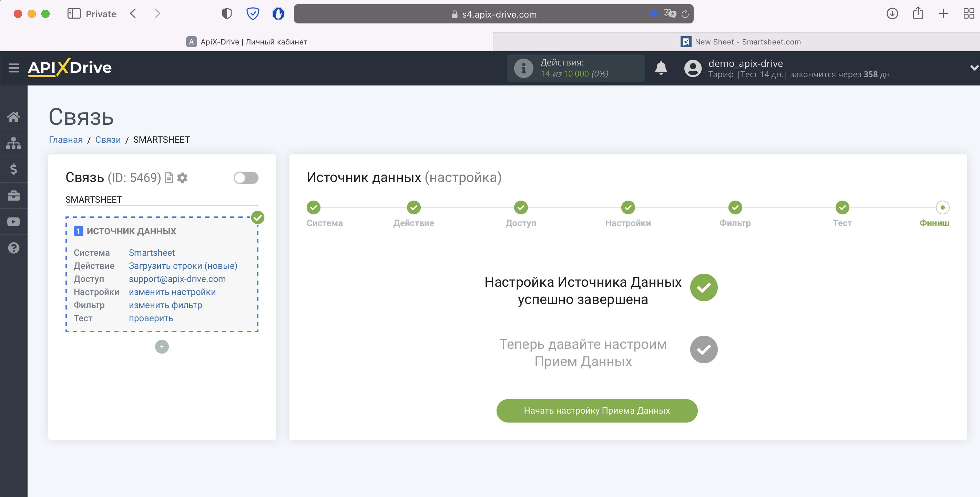The image size is (980, 497).
Task: Click the add new block plus button
Action: [162, 346]
